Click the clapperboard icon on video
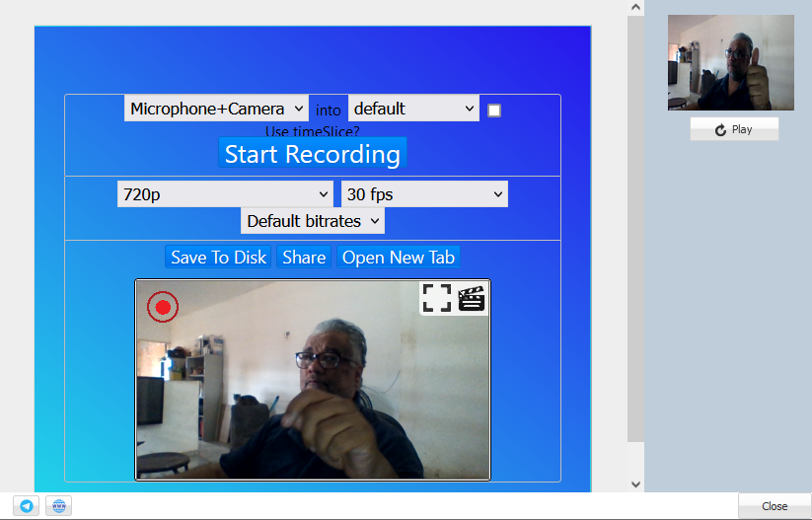 click(x=472, y=298)
